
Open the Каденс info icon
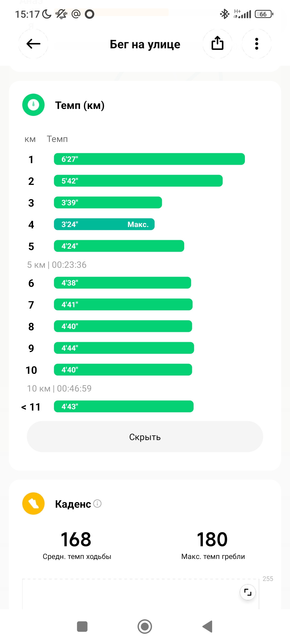97,503
